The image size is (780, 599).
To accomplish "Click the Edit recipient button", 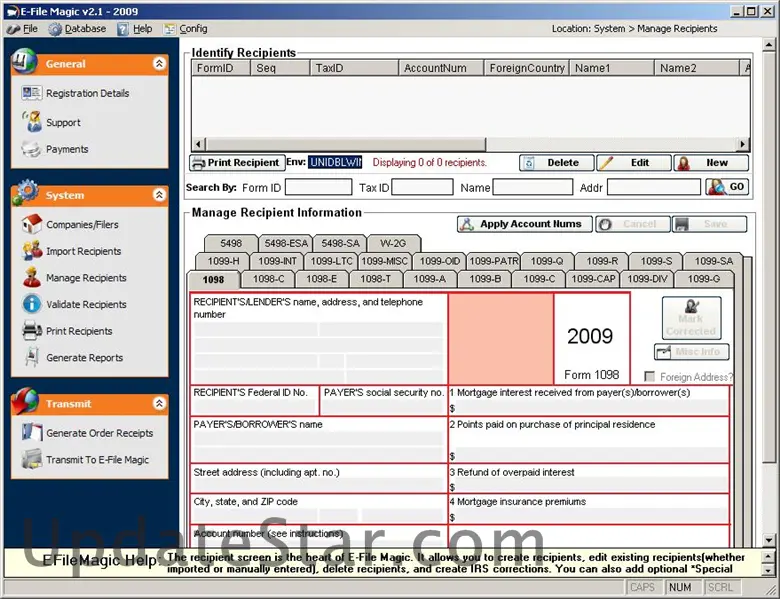I will (x=634, y=163).
